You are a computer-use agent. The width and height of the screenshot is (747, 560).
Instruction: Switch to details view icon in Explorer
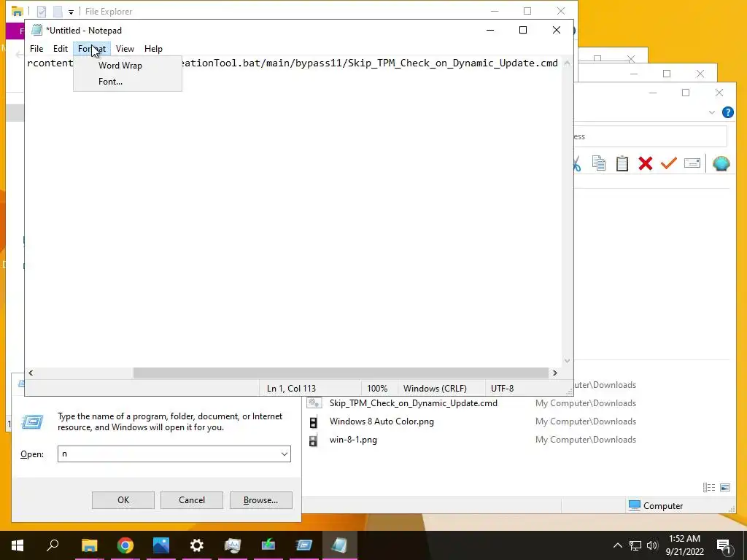[709, 487]
